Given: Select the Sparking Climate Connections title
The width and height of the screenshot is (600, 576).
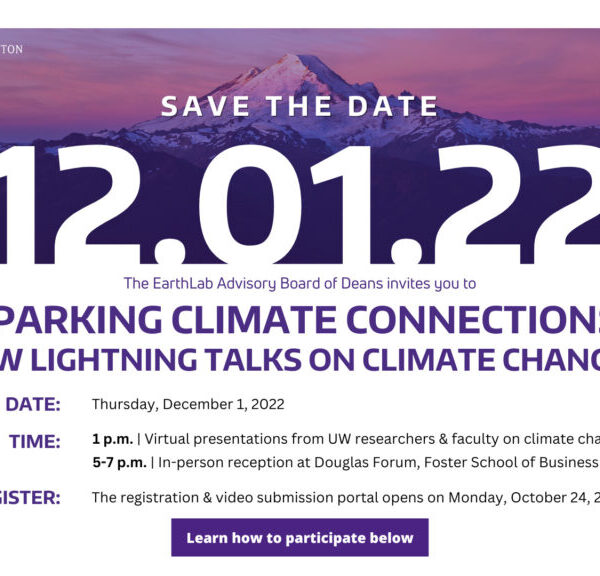Looking at the screenshot, I should [300, 320].
